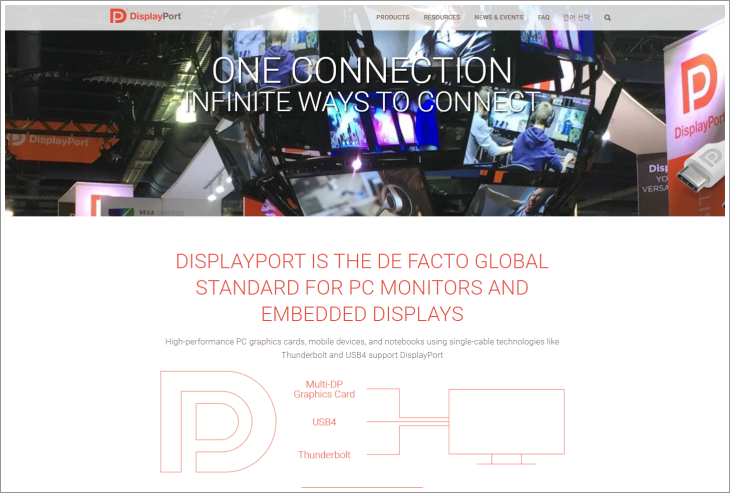Screen dimensions: 730x493
Task: Click the Multi-DP Graphics Card label
Action: 324,389
